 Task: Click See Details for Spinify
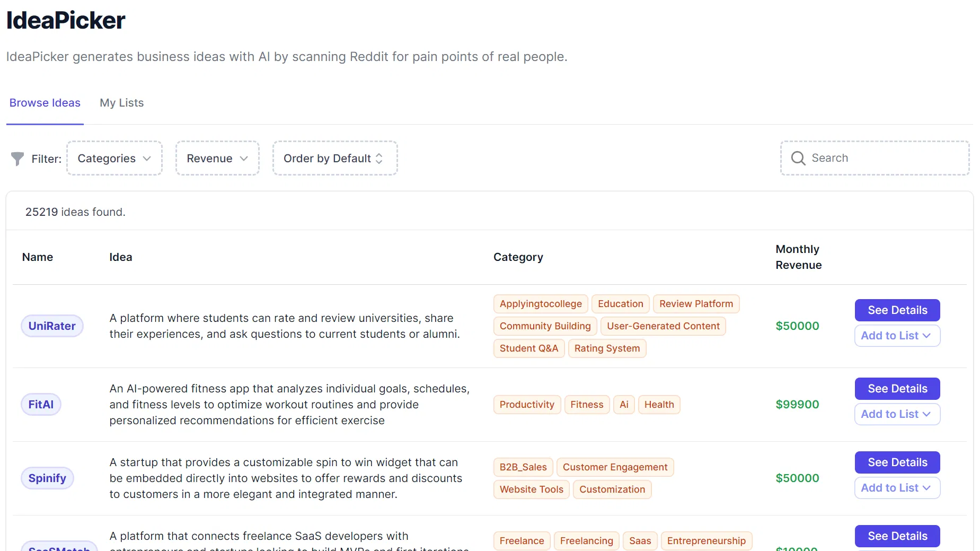[897, 462]
